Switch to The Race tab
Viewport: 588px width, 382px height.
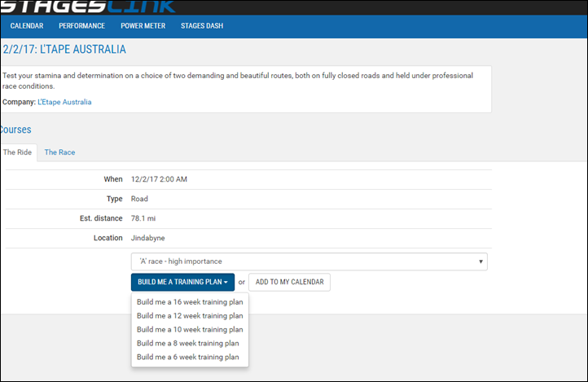click(59, 152)
